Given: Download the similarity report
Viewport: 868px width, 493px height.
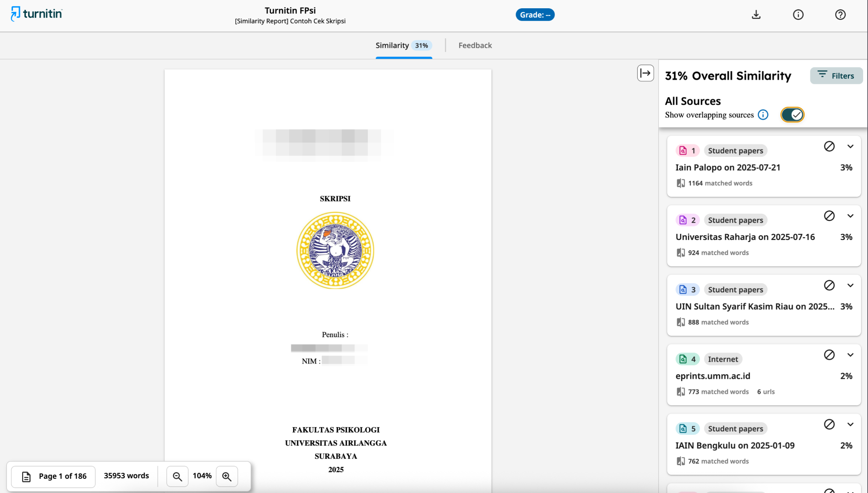Looking at the screenshot, I should (756, 15).
